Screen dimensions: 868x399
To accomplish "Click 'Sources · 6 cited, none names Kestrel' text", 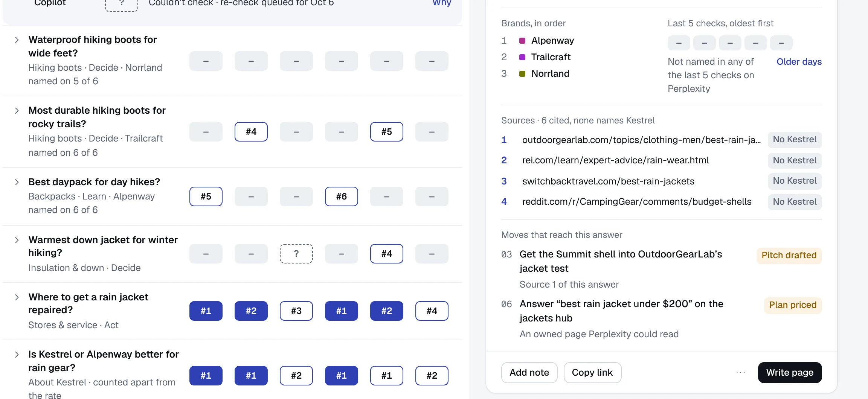I will point(578,120).
